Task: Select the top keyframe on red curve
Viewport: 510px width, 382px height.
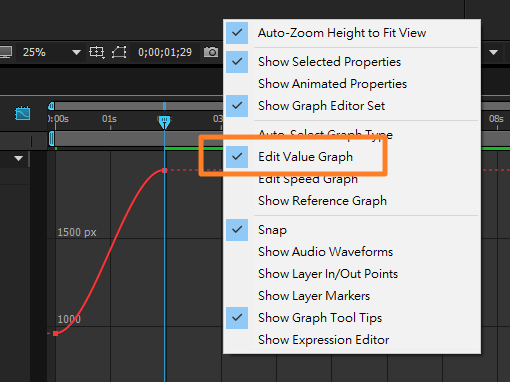Action: (164, 171)
